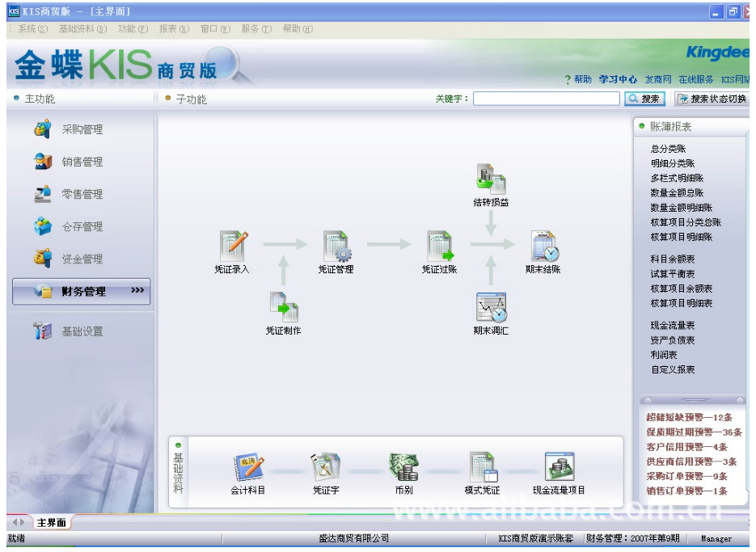Open 资产负债表 report
756x552 pixels.
point(672,340)
